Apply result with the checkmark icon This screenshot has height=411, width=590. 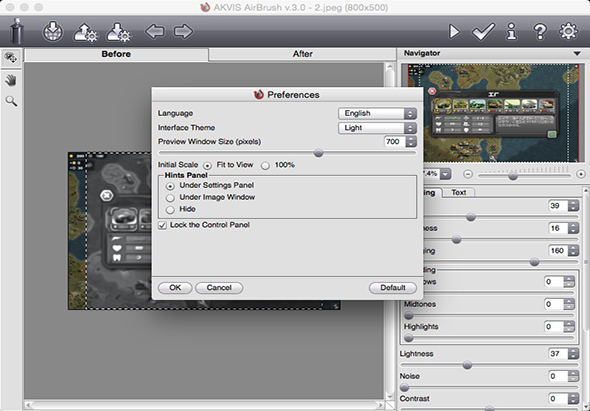tap(483, 32)
